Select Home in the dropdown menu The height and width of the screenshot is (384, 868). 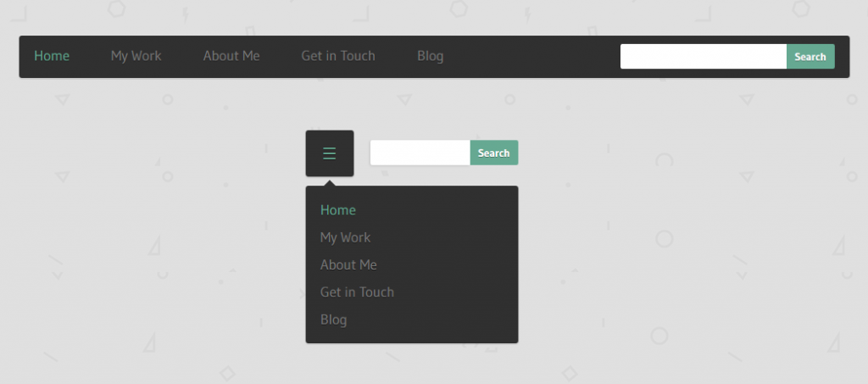tap(337, 210)
